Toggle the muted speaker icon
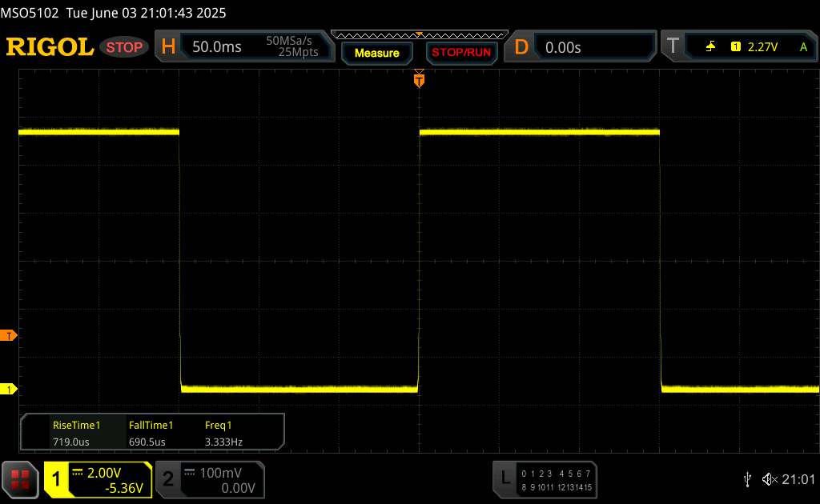This screenshot has width=820, height=504. coord(770,479)
